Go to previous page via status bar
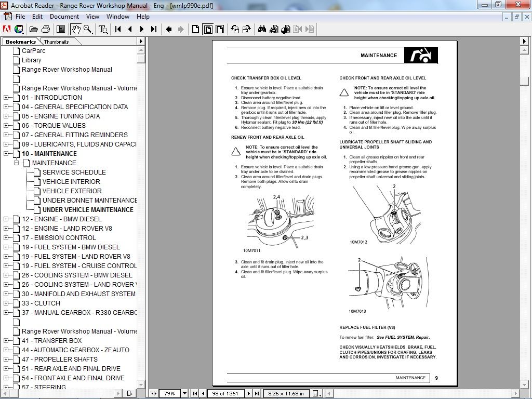 tap(203, 393)
